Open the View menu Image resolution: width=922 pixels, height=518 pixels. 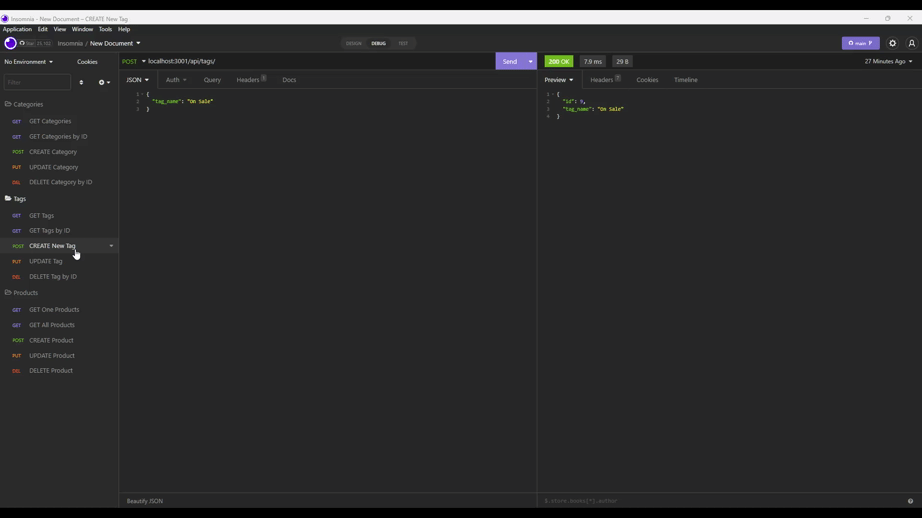coord(60,29)
